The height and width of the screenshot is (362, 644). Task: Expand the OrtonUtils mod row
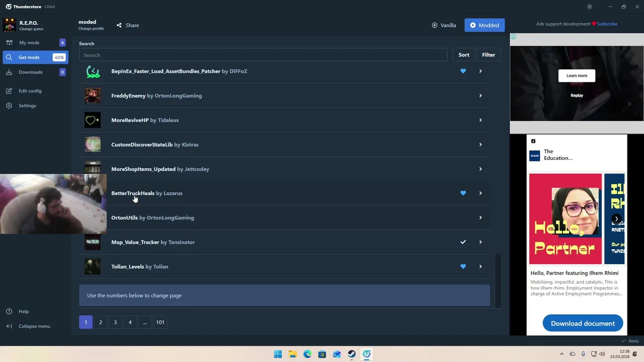click(x=480, y=218)
